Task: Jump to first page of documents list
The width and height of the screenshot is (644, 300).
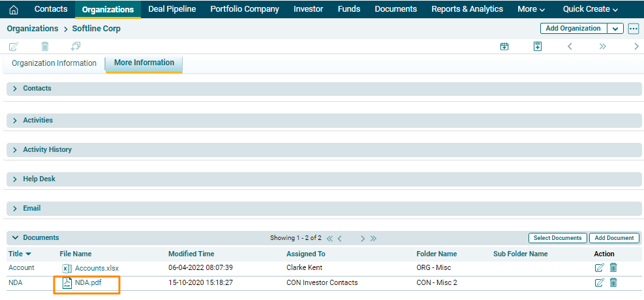Action: coord(330,238)
